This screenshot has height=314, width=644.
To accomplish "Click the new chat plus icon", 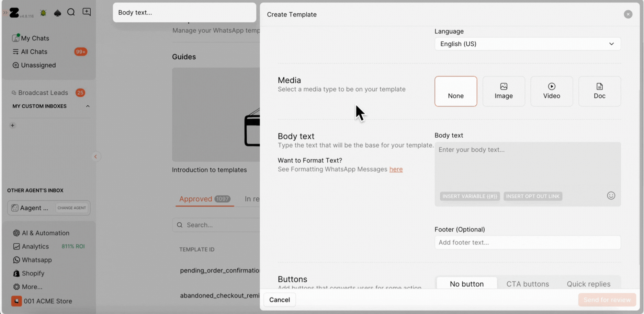I will (x=87, y=12).
